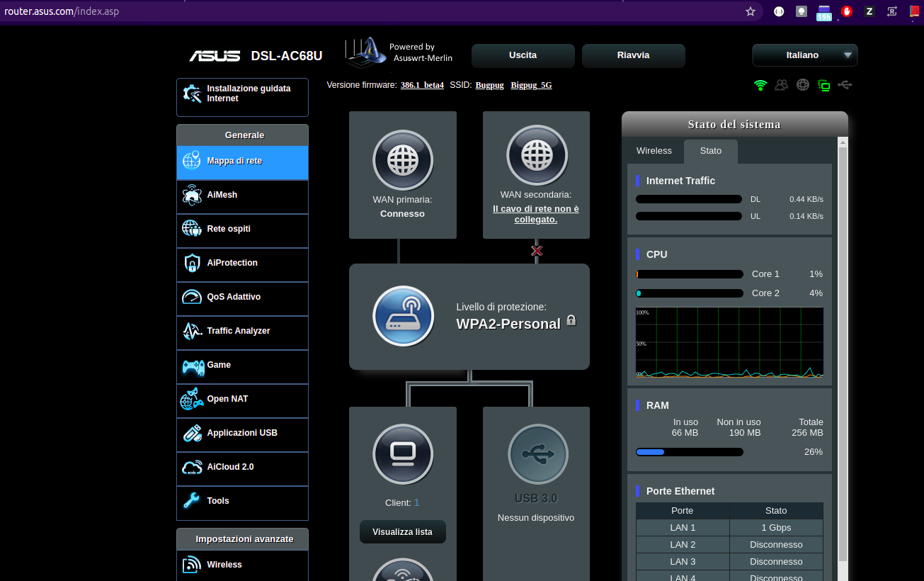Click the Tools wrench icon
This screenshot has width=924, height=581.
(192, 501)
